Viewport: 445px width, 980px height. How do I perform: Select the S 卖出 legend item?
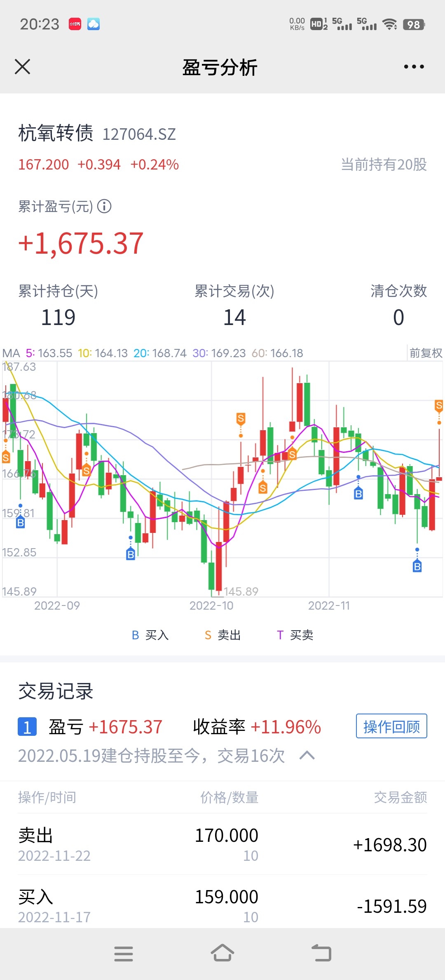222,635
